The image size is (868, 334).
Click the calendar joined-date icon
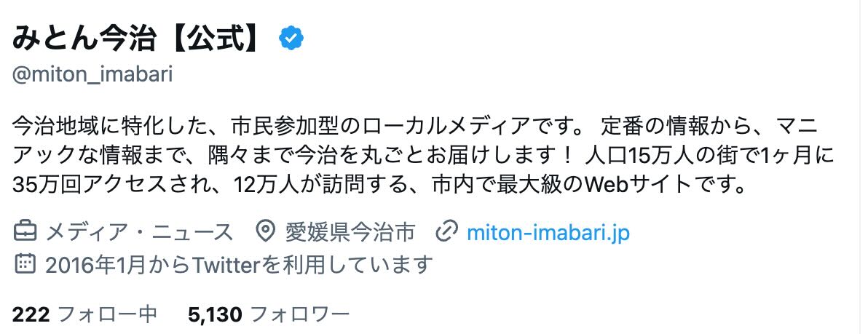(x=24, y=263)
